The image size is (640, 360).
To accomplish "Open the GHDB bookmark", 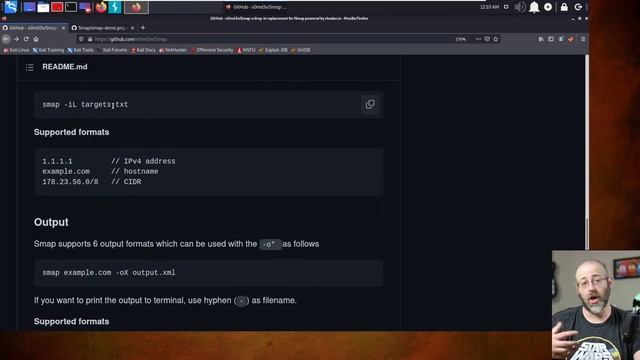I will pos(300,50).
